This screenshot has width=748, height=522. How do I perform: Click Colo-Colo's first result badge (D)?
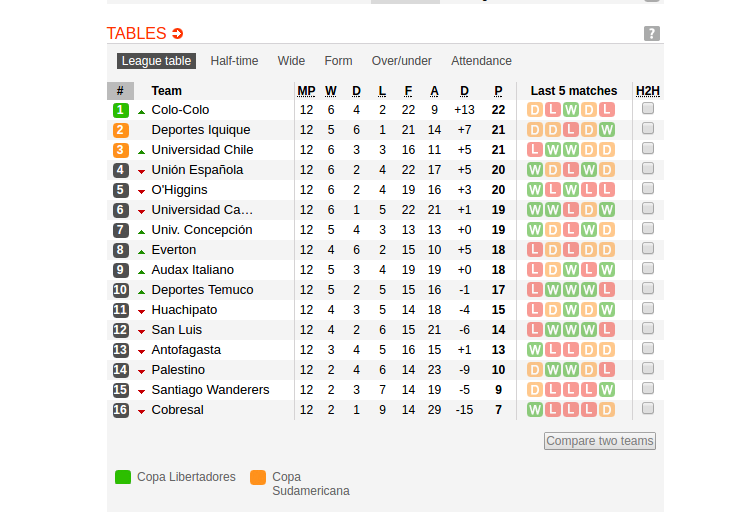[x=535, y=110]
